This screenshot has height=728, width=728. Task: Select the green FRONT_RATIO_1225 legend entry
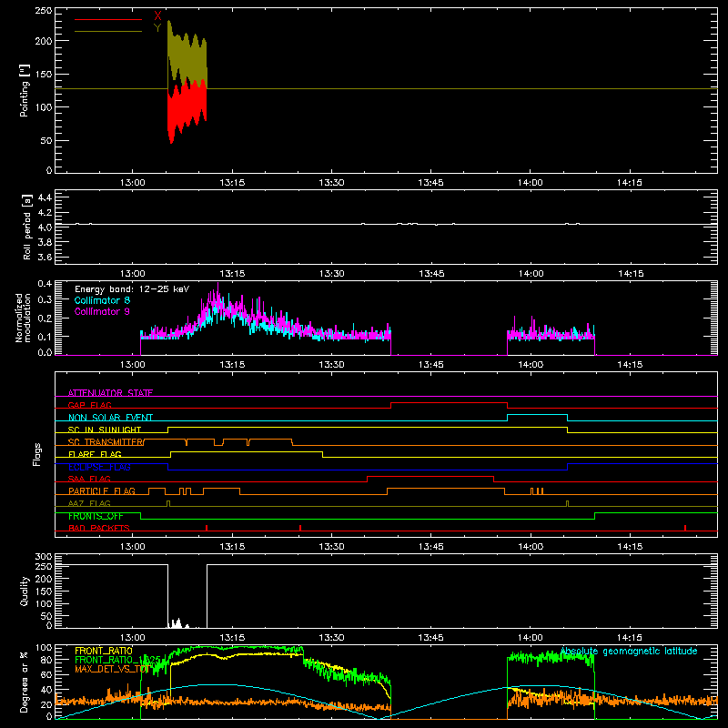click(117, 660)
